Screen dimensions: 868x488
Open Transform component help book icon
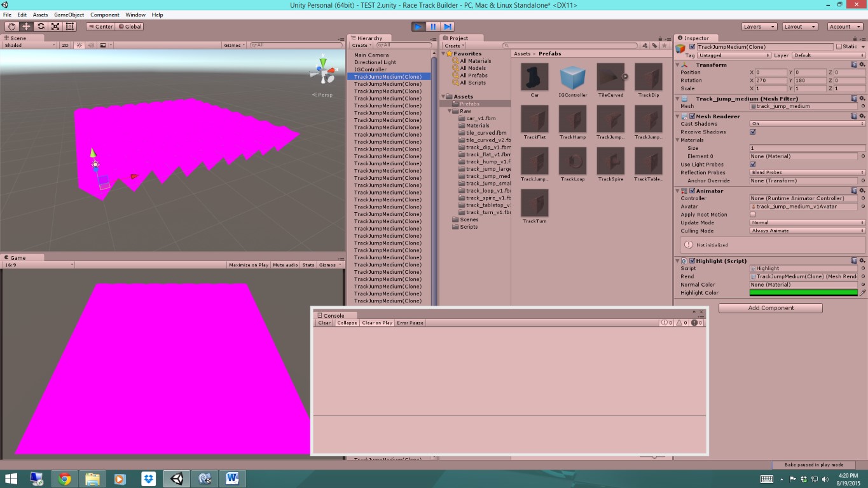(854, 65)
